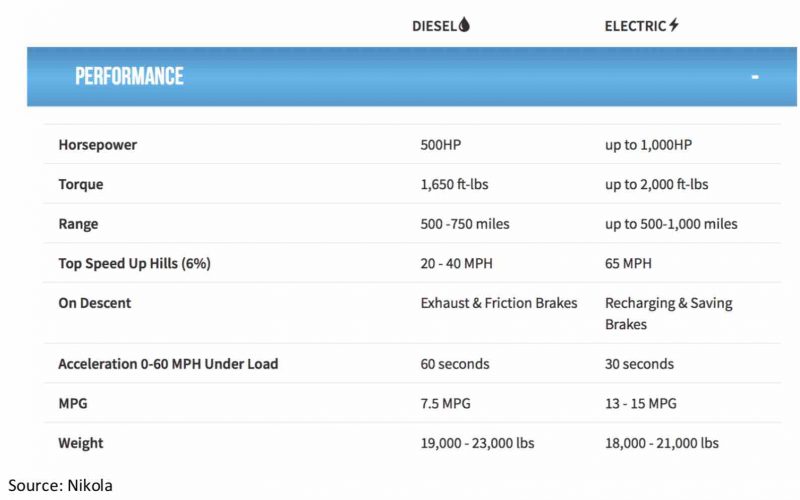Click the On Descent row label
The height and width of the screenshot is (500, 800).
point(94,303)
